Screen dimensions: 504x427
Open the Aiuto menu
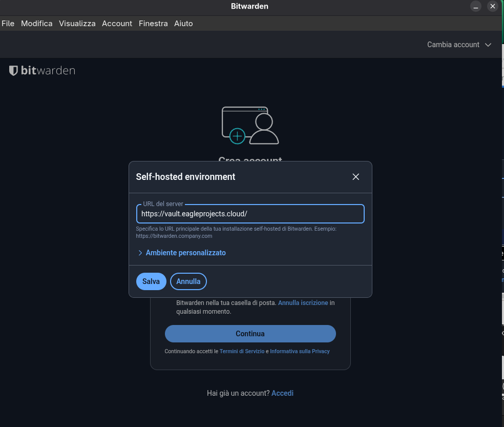183,24
